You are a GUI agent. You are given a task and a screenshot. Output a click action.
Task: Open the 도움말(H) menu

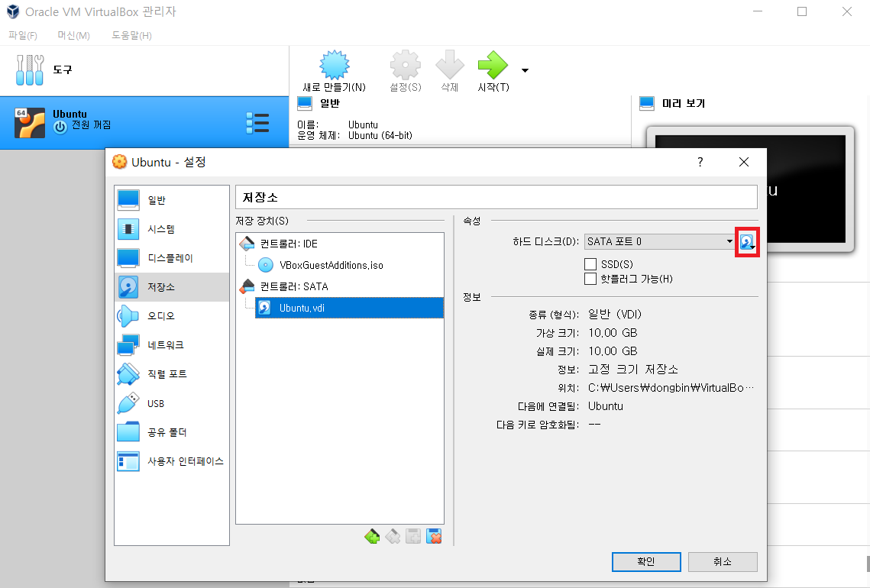click(131, 35)
